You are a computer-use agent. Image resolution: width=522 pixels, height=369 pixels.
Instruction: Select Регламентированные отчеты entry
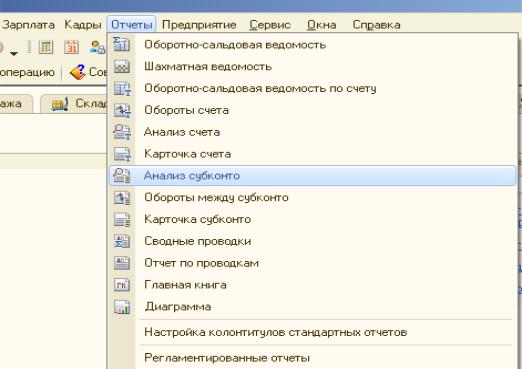(313, 358)
